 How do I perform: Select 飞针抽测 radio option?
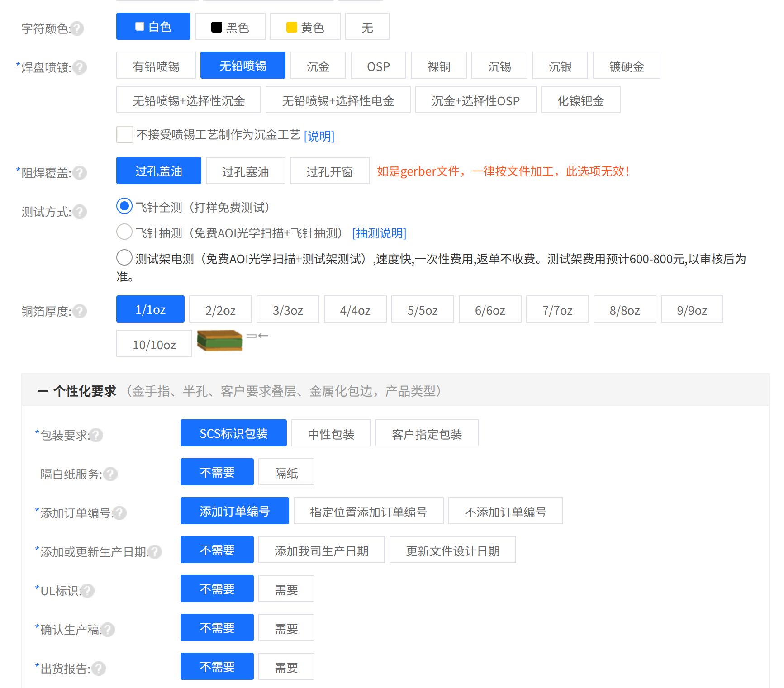(124, 232)
